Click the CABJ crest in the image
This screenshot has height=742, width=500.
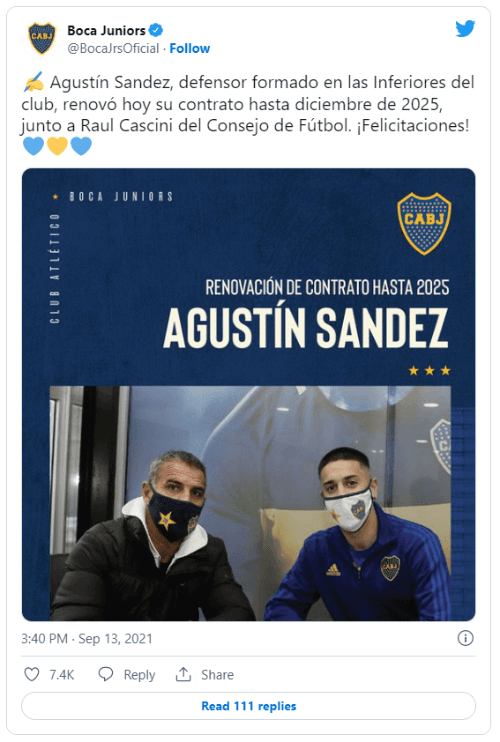(x=424, y=223)
